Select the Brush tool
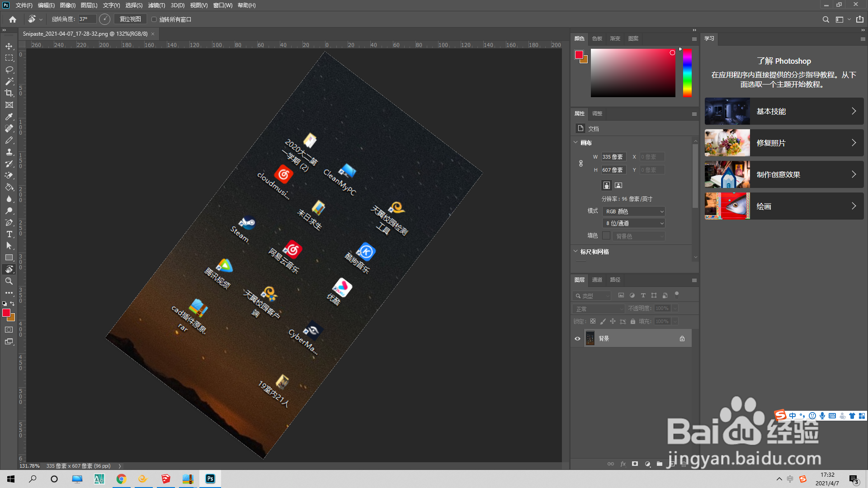Image resolution: width=868 pixels, height=488 pixels. click(9, 140)
